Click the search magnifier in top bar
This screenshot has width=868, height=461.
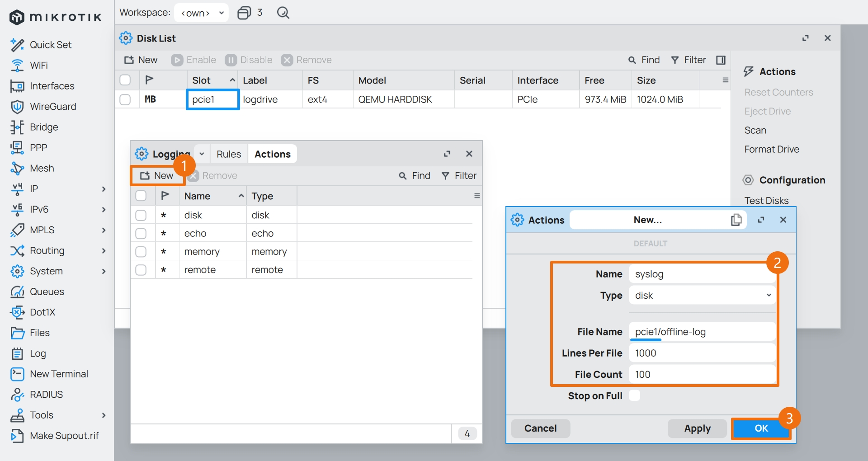click(x=283, y=13)
